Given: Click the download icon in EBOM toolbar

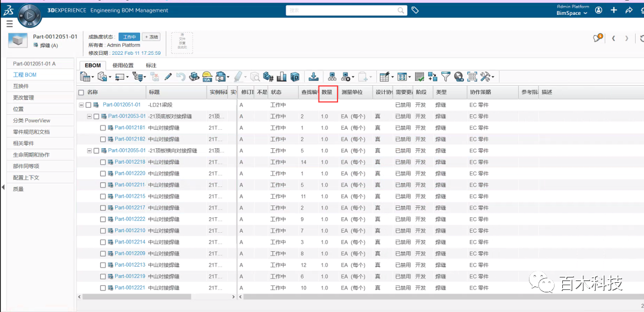Looking at the screenshot, I should point(314,77).
